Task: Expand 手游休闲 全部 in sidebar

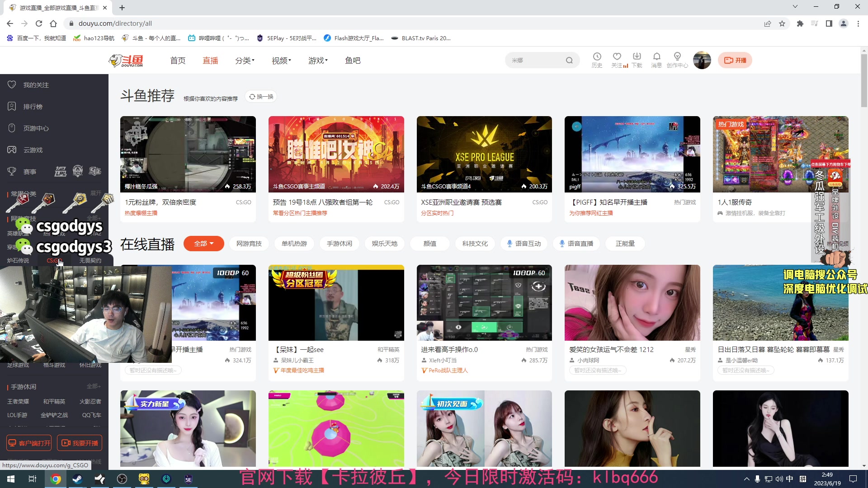Action: pos(93,386)
